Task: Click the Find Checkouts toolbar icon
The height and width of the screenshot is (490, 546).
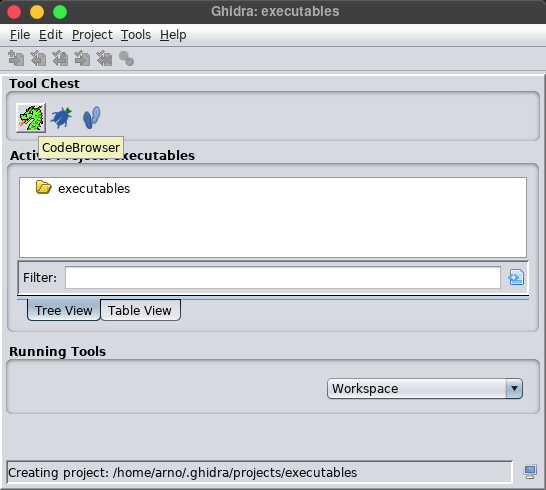Action: [126, 58]
